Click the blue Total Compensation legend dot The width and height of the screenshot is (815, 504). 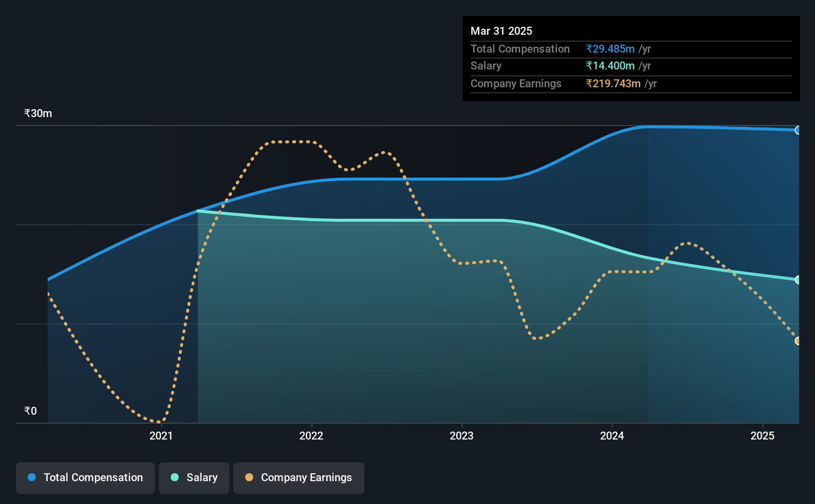(x=32, y=477)
